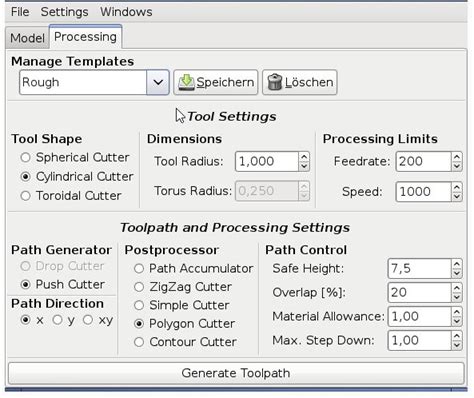
Task: Save template with Speichern button
Action: click(x=216, y=82)
